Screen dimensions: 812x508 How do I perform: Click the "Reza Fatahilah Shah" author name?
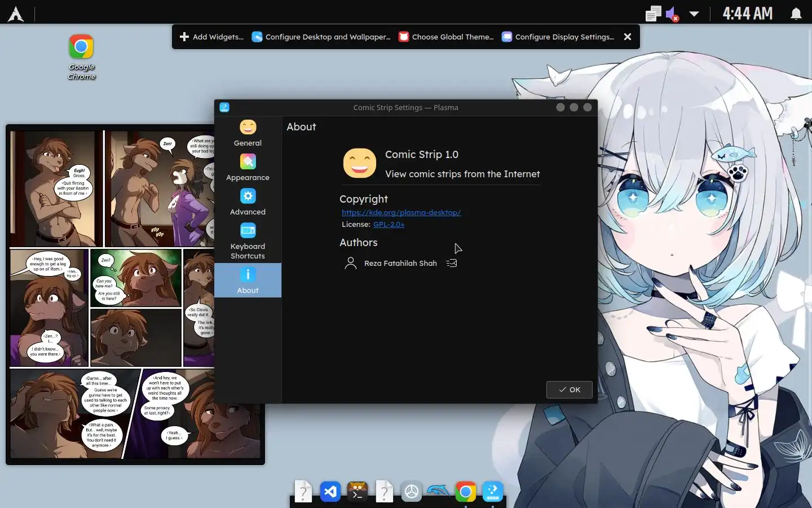(x=400, y=263)
